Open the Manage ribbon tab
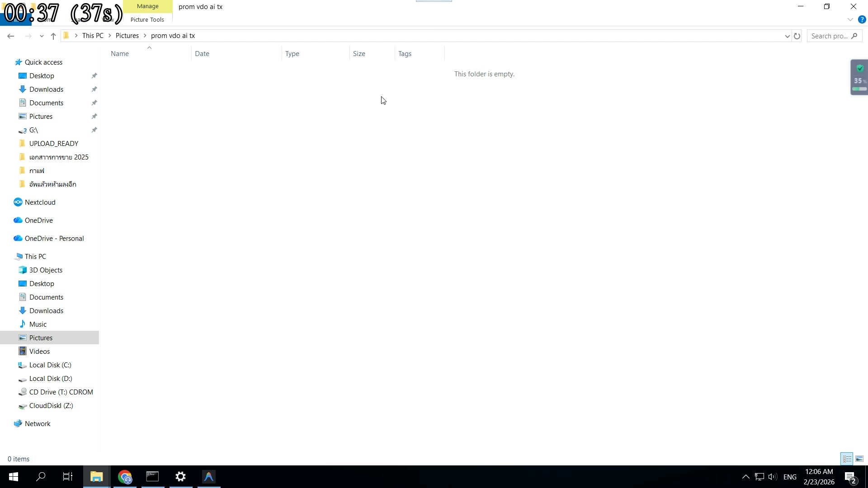Screen dimensions: 868x488 point(147,6)
